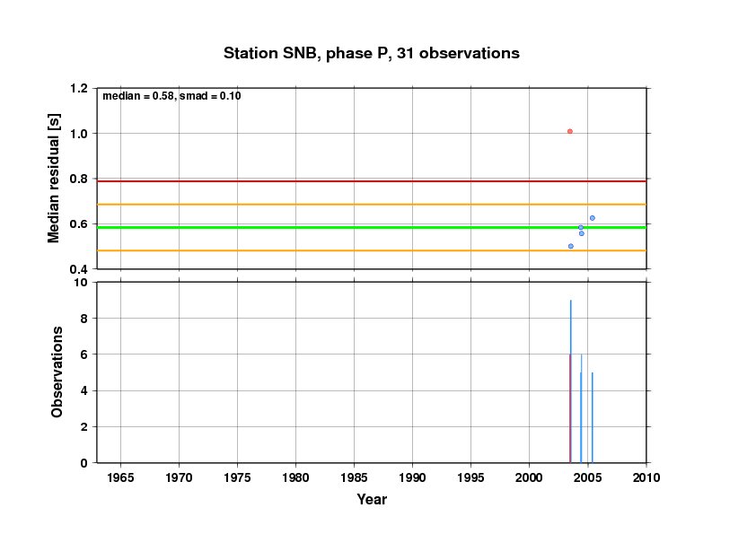
Task: Click the '2000' year tick label
Action: point(530,477)
